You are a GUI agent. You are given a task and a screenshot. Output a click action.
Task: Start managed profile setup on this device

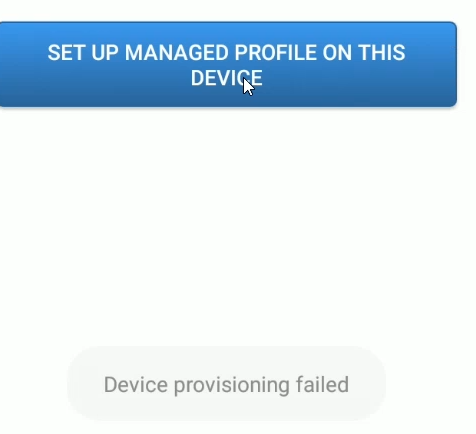(228, 64)
